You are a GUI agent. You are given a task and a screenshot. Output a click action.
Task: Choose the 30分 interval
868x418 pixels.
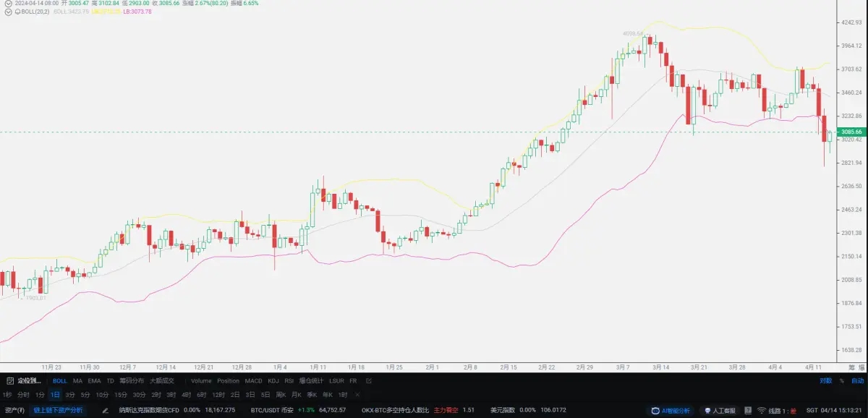139,395
